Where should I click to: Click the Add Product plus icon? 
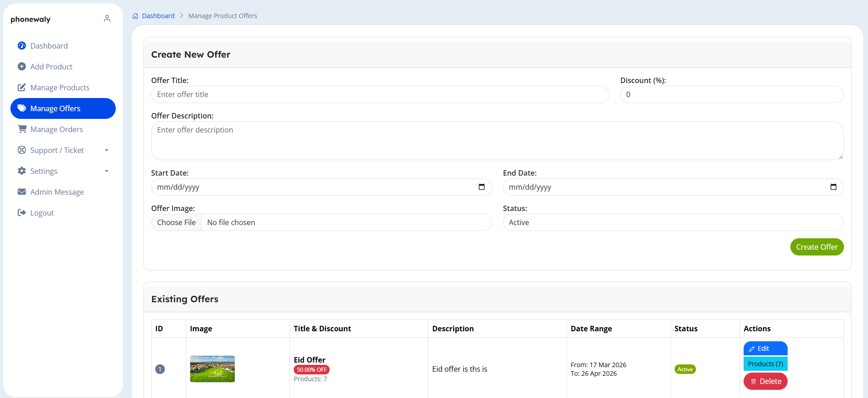tap(22, 66)
